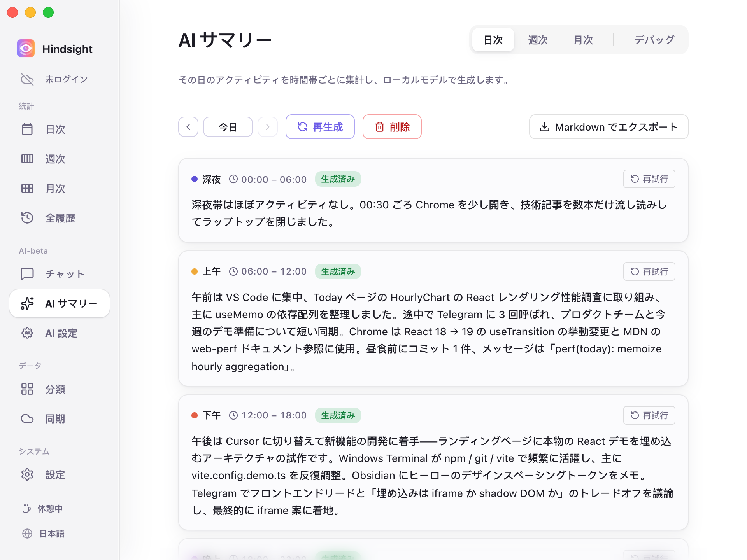Screen dimensions: 747x560
Task: Open the デバッグ tab
Action: (x=654, y=40)
